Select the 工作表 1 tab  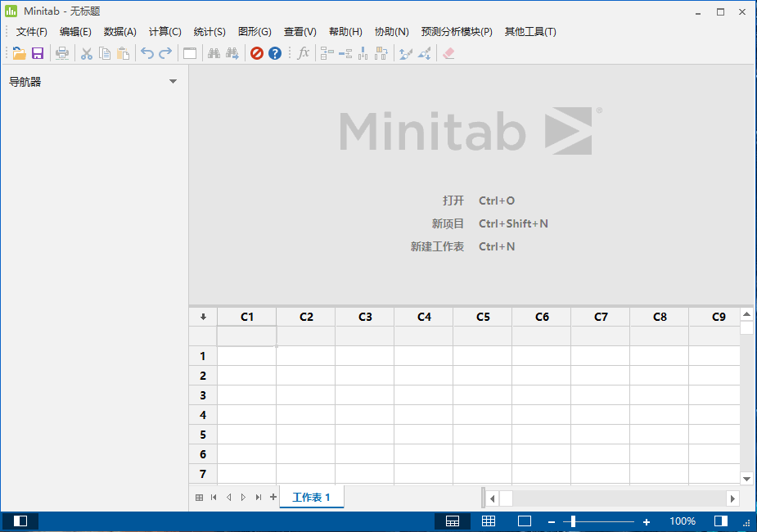pos(311,496)
